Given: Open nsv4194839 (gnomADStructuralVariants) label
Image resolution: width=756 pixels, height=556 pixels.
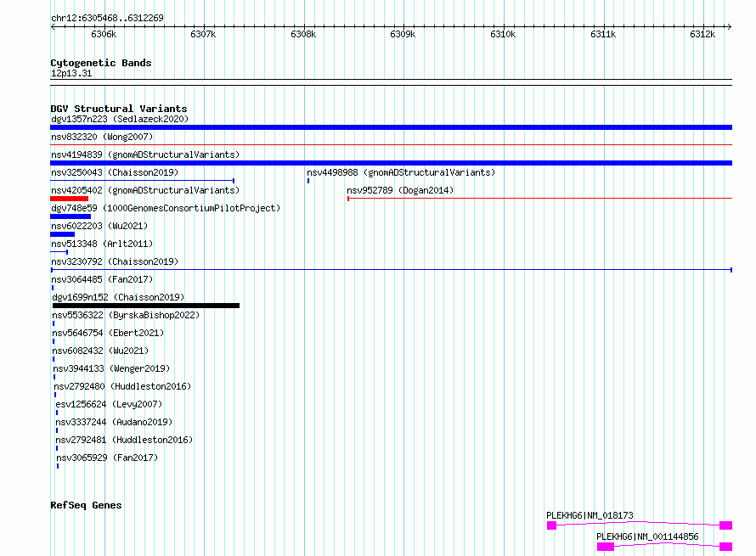Looking at the screenshot, I should tap(145, 154).
